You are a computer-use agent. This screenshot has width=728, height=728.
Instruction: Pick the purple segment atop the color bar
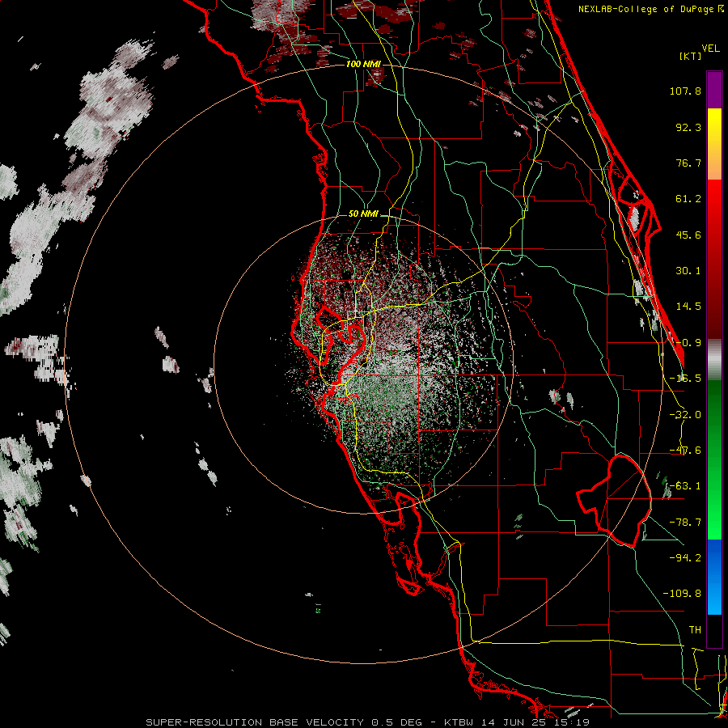tap(714, 90)
